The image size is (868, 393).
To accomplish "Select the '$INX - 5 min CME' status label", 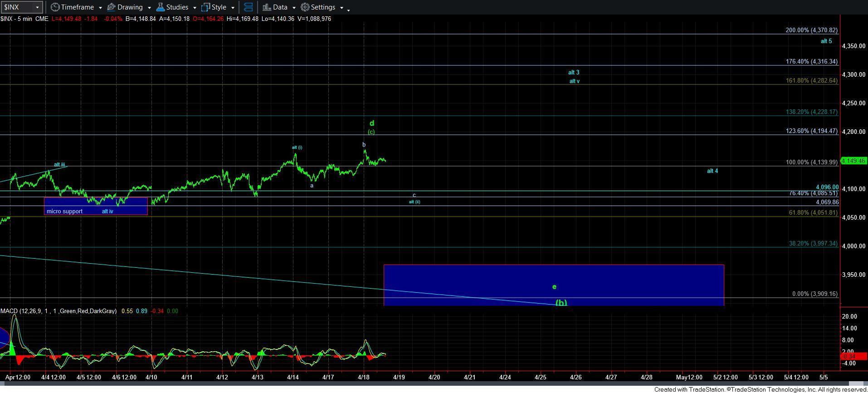I will coord(24,19).
